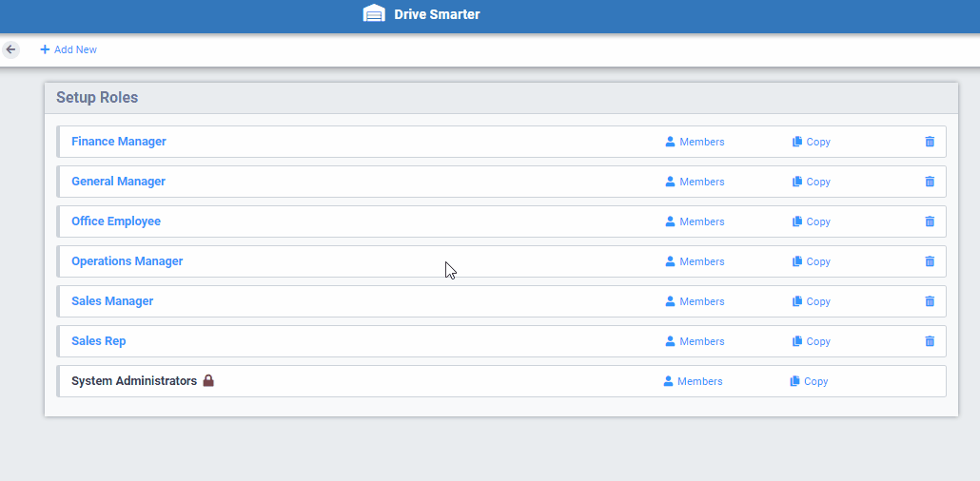View Members of Operations Manager
The width and height of the screenshot is (980, 481).
coord(695,261)
